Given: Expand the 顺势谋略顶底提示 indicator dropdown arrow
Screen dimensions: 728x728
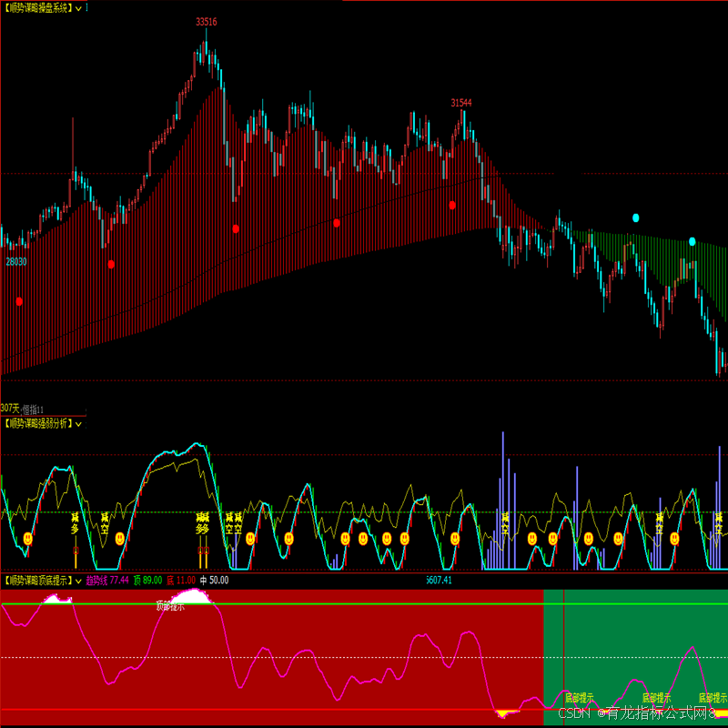Looking at the screenshot, I should point(78,581).
